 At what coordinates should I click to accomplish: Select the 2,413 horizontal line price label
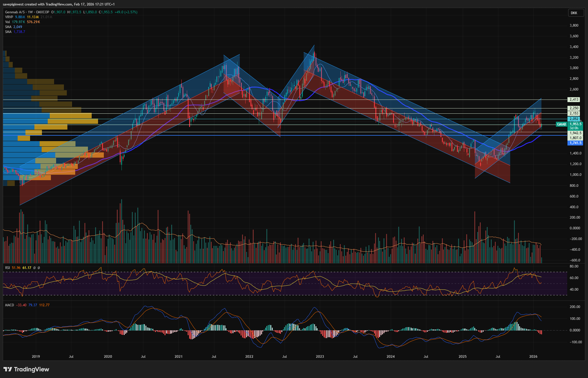574,99
